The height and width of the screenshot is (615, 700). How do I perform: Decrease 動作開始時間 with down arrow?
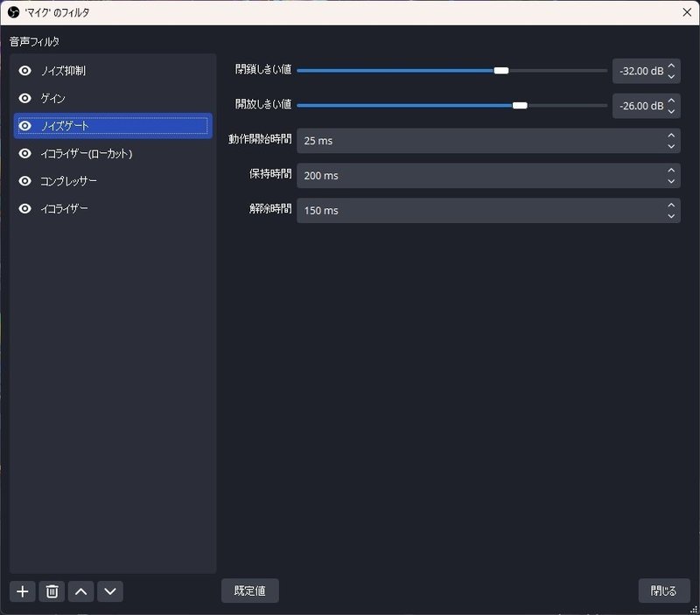[671, 146]
